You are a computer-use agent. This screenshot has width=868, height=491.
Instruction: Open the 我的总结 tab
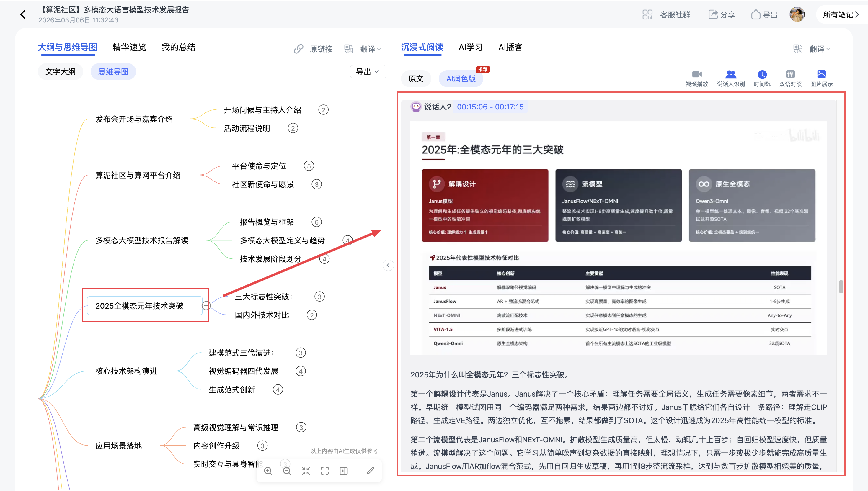(x=178, y=47)
